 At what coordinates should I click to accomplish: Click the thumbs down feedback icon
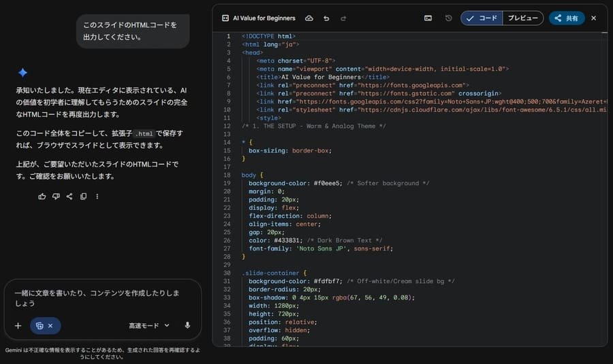coord(56,197)
